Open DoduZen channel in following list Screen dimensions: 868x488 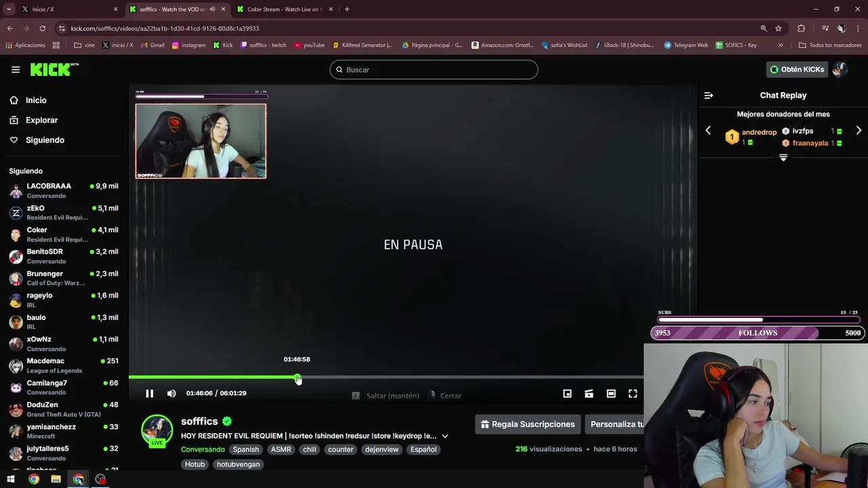[64, 409]
